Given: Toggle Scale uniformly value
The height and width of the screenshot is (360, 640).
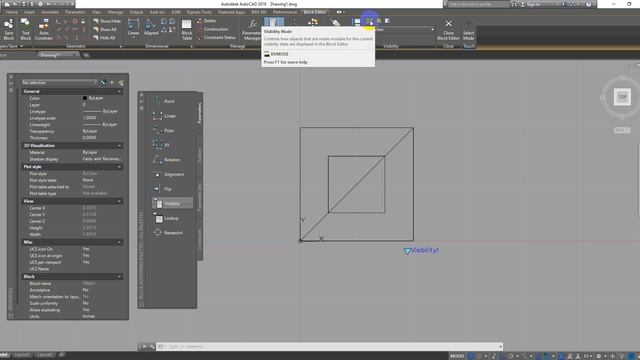Looking at the screenshot, I should click(x=86, y=303).
